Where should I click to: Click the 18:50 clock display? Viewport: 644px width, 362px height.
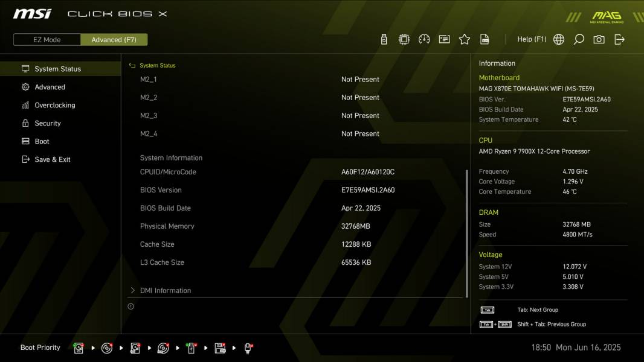541,348
